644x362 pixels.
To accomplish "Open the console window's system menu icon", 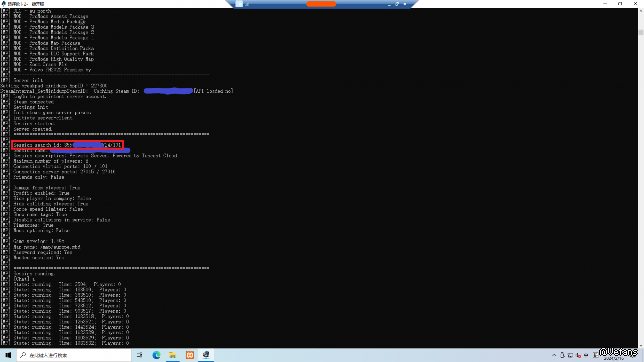I will [4, 4].
